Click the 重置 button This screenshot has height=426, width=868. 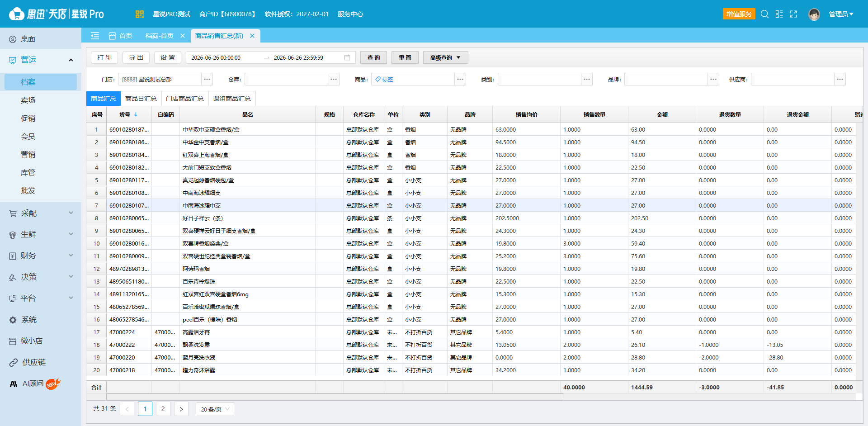pos(405,57)
